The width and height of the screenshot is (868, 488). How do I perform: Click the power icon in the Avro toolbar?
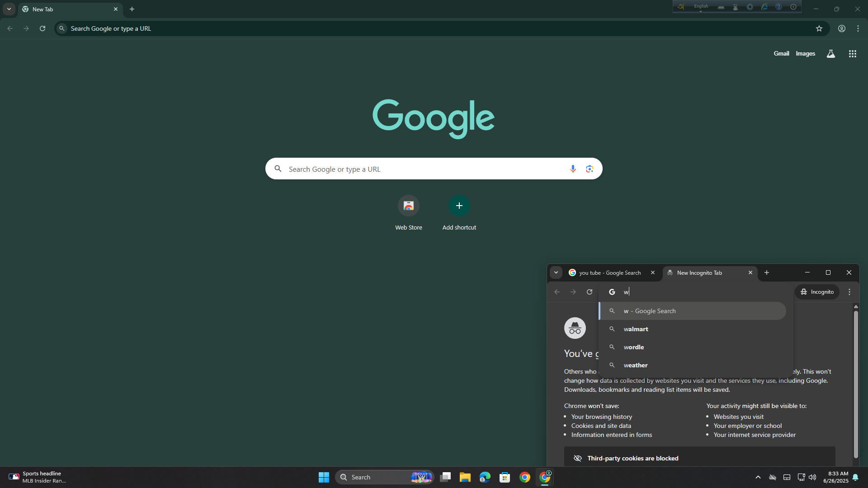793,7
